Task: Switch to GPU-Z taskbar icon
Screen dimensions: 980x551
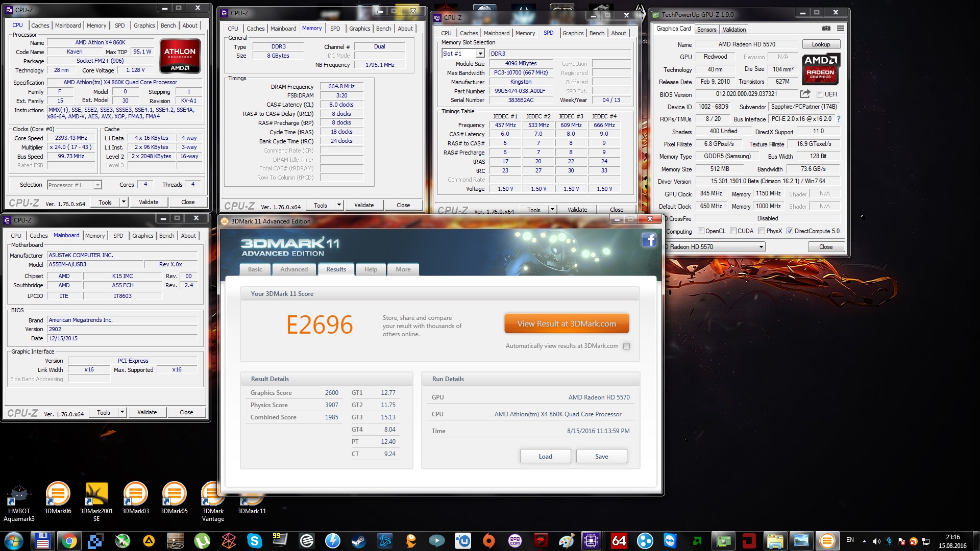Action: coord(723,541)
